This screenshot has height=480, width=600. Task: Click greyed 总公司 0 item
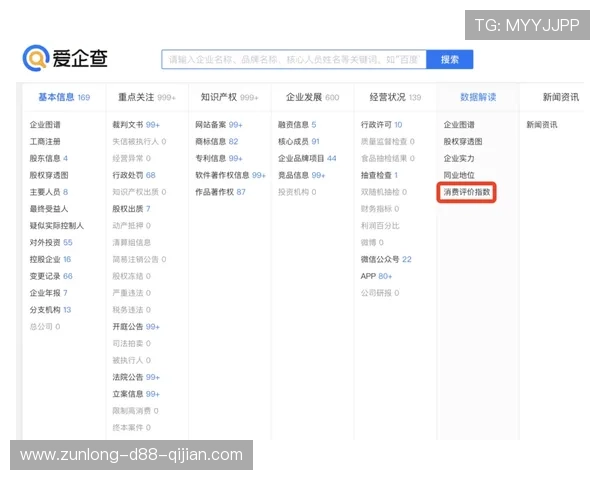(x=45, y=327)
